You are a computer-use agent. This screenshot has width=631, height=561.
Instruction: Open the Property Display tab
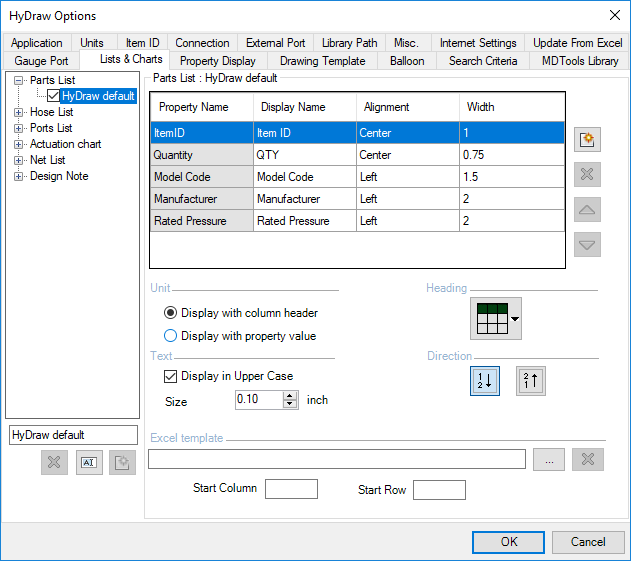coord(218,61)
